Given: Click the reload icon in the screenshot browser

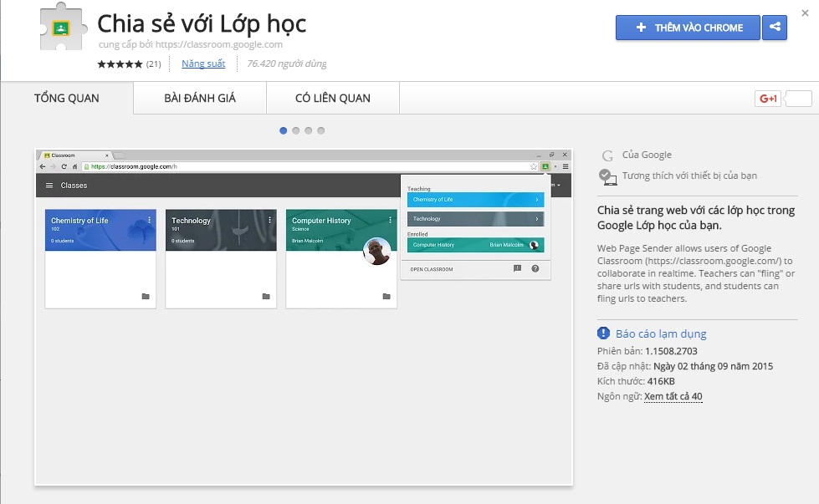Looking at the screenshot, I should [x=64, y=166].
